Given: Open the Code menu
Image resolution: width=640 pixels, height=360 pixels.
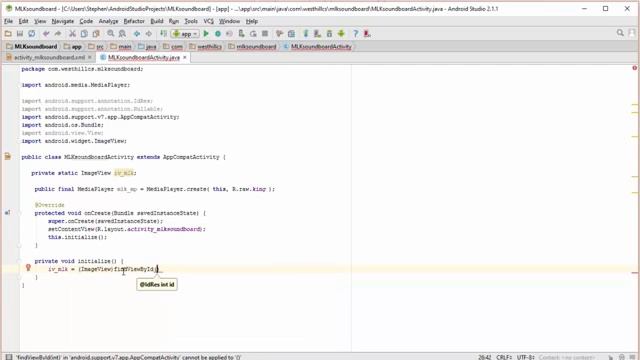Looking at the screenshot, I should point(86,21).
